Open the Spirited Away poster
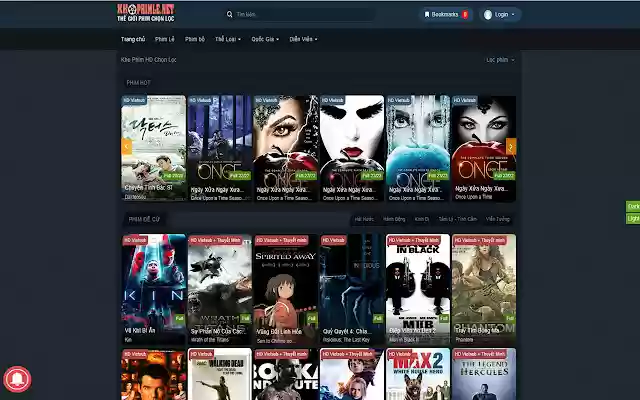 click(x=286, y=289)
